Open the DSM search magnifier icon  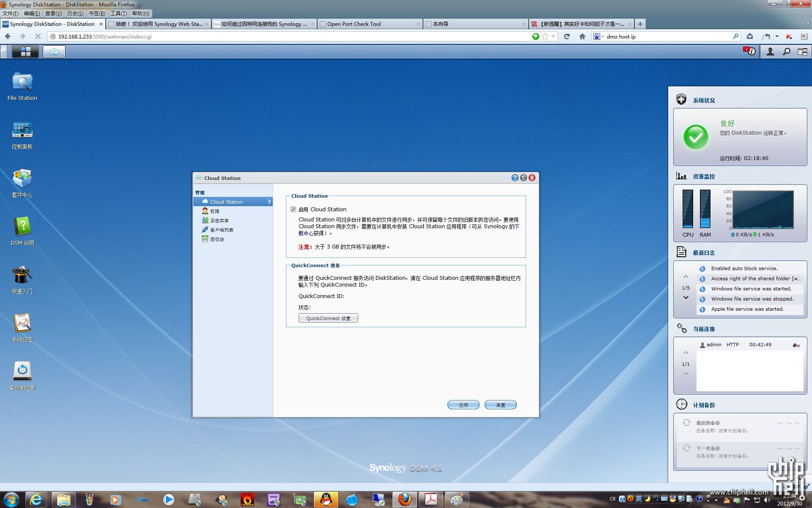coord(787,52)
